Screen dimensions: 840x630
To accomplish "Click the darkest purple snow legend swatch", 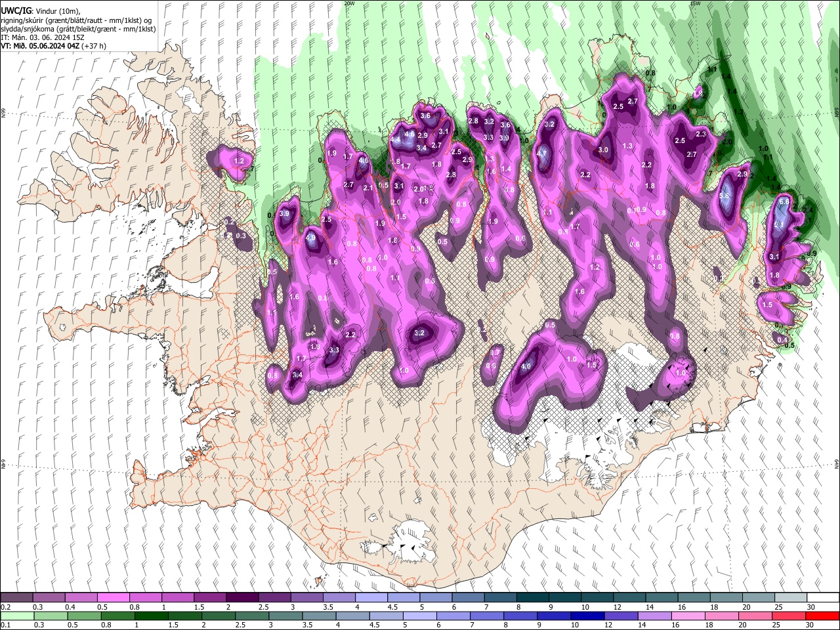I will [241, 597].
